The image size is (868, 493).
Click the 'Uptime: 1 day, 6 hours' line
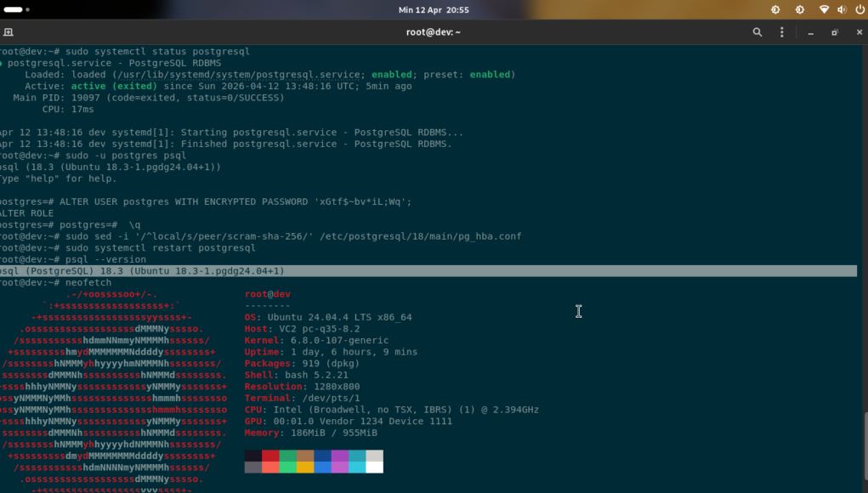[331, 353]
